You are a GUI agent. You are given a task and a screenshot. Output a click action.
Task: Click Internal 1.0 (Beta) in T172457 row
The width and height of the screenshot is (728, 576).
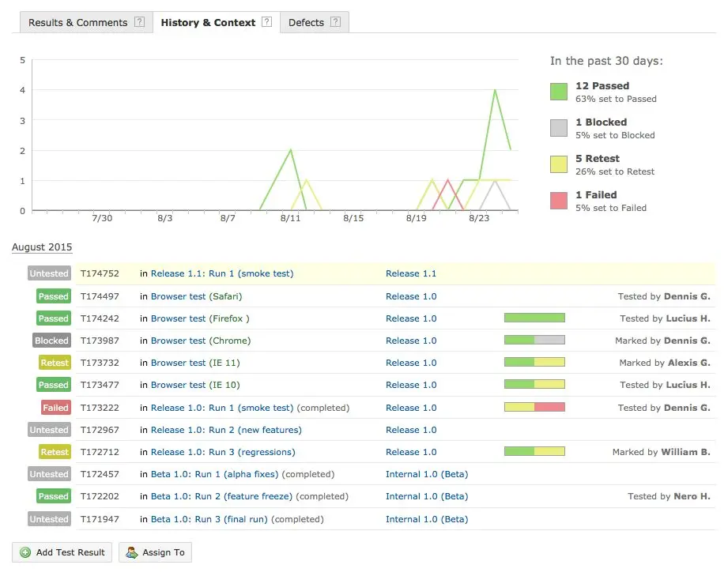coord(427,474)
